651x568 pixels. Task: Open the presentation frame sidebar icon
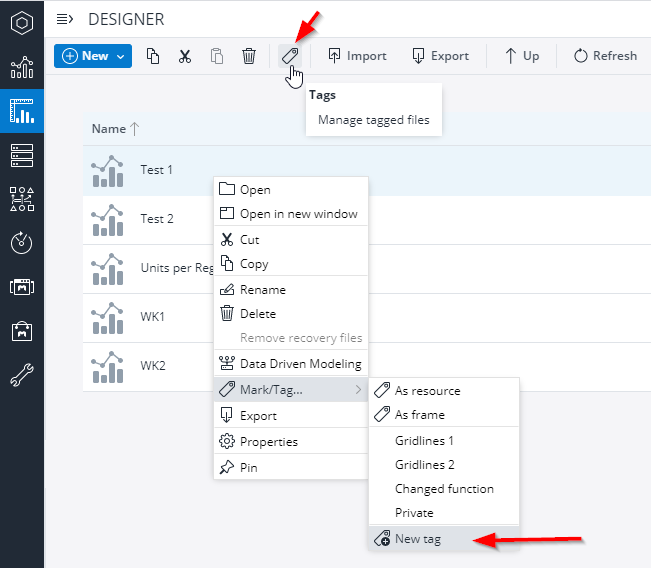tap(22, 287)
